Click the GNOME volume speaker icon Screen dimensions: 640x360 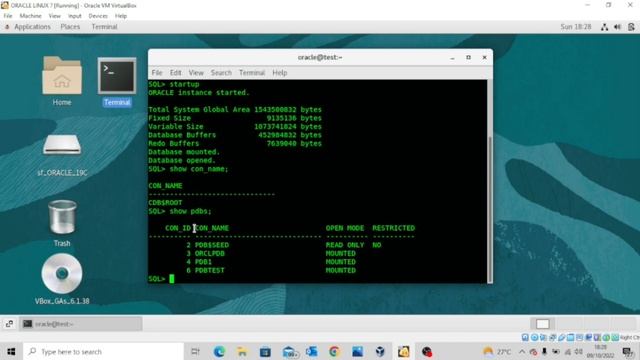[618, 27]
